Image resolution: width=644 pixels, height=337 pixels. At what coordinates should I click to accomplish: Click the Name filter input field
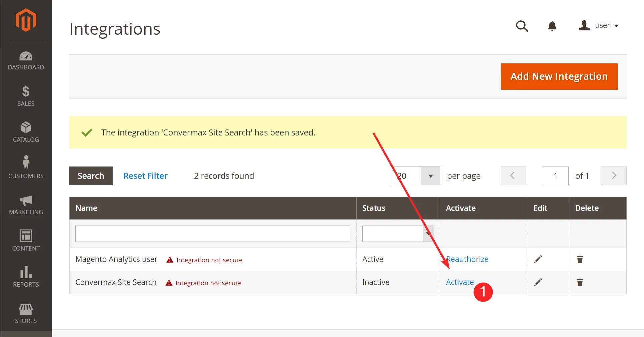click(x=213, y=234)
